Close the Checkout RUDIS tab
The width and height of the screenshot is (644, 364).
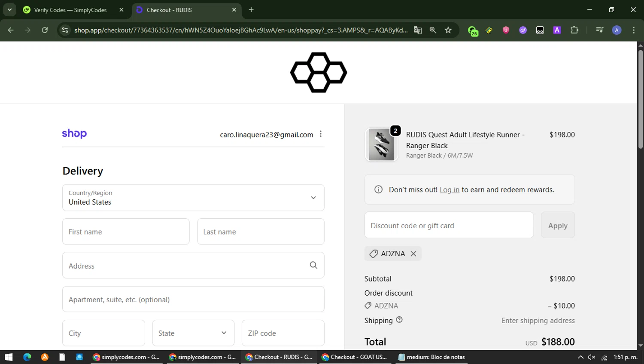[234, 10]
